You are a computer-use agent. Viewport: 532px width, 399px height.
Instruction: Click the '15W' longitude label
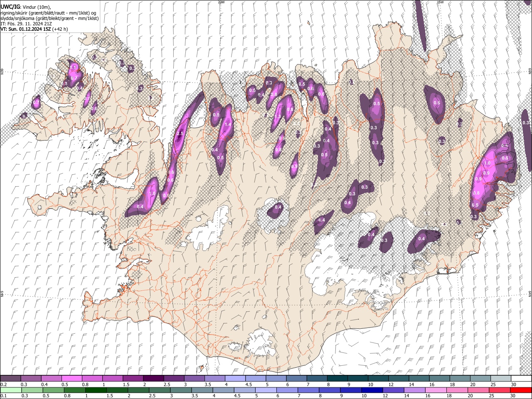coord(440,2)
